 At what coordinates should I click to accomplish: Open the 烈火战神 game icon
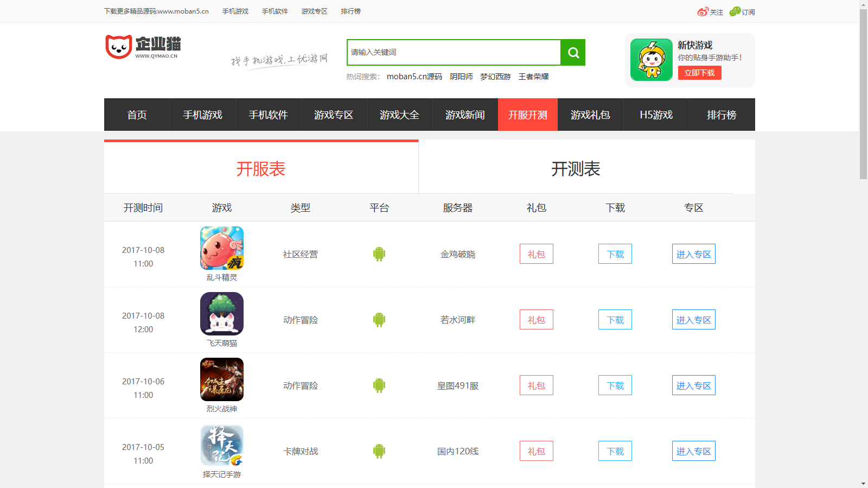pos(222,379)
